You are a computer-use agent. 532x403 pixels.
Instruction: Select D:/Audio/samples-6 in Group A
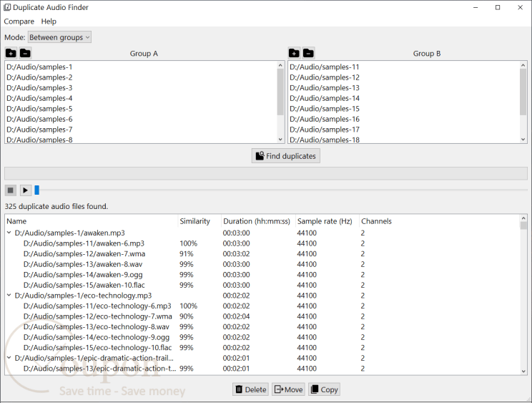(141, 119)
